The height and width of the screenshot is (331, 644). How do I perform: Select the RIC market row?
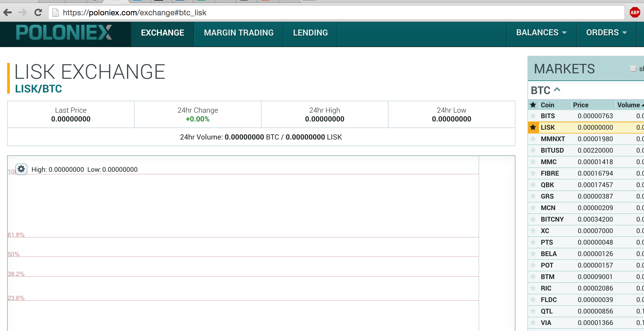(586, 288)
